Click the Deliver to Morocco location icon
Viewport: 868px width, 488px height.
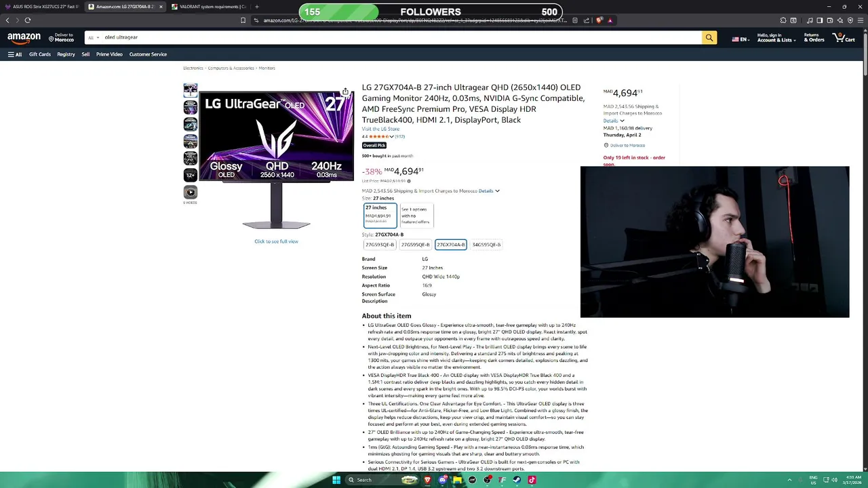coord(52,39)
